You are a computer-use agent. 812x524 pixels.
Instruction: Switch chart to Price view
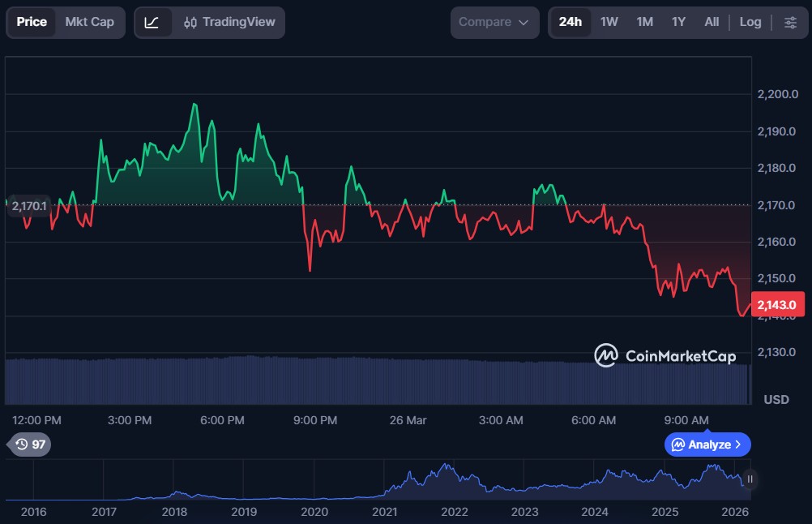[x=32, y=23]
